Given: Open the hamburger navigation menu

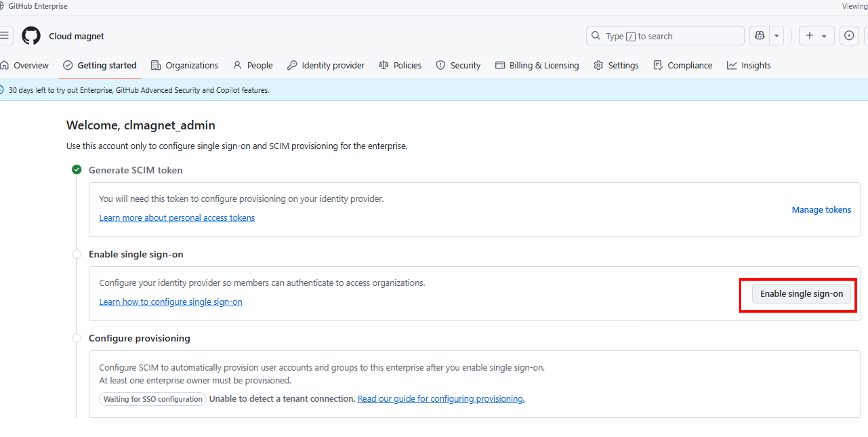Looking at the screenshot, I should (5, 35).
